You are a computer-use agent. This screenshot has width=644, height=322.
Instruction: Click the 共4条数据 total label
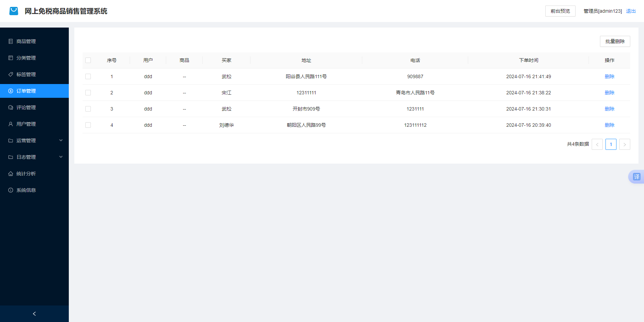[x=578, y=144]
